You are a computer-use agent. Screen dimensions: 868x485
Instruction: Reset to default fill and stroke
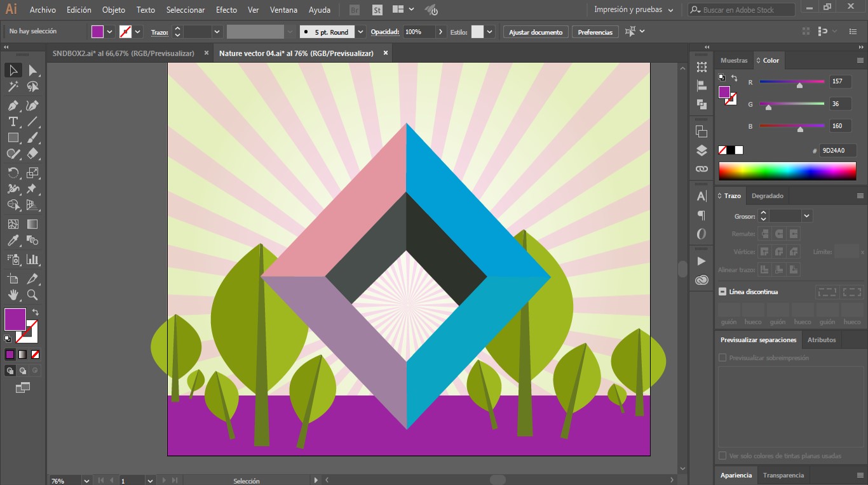pos(8,339)
